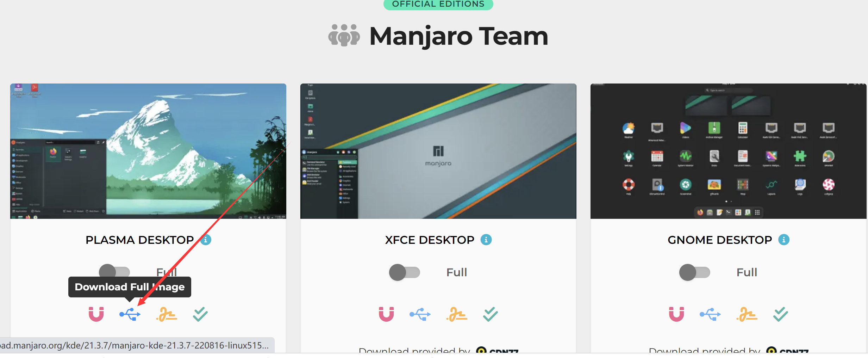Click the XFCE Desktop signature icon

[457, 314]
